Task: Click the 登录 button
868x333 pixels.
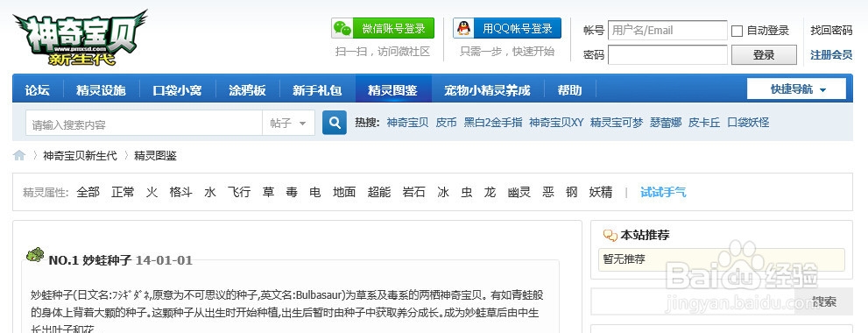Action: tap(764, 55)
